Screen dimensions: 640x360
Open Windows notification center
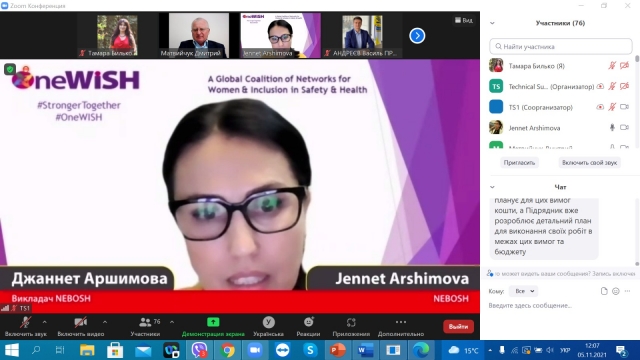622,351
